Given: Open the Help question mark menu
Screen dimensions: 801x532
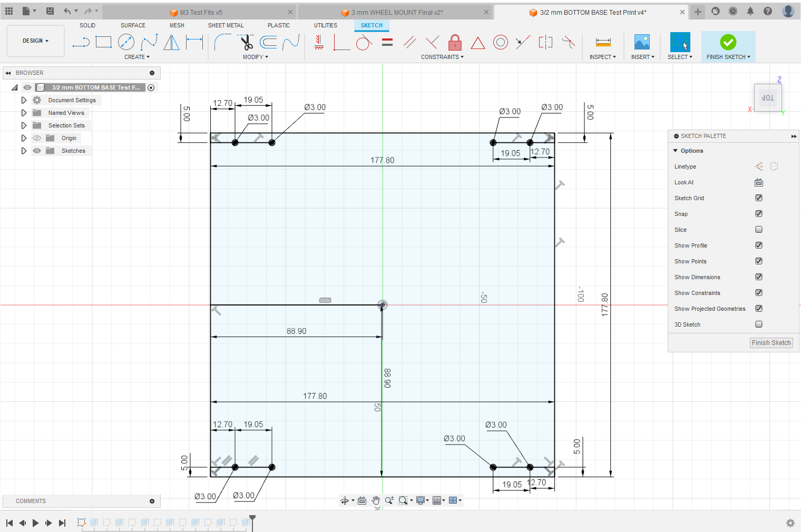Looking at the screenshot, I should (x=768, y=11).
